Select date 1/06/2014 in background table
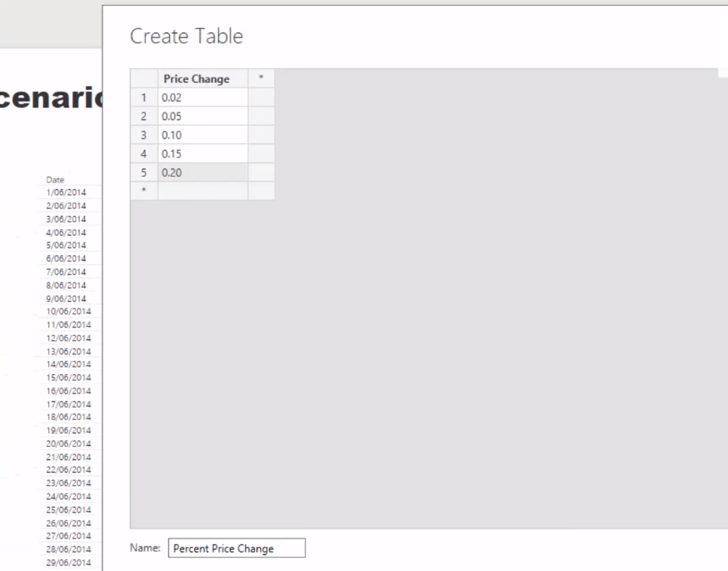 [x=66, y=193]
